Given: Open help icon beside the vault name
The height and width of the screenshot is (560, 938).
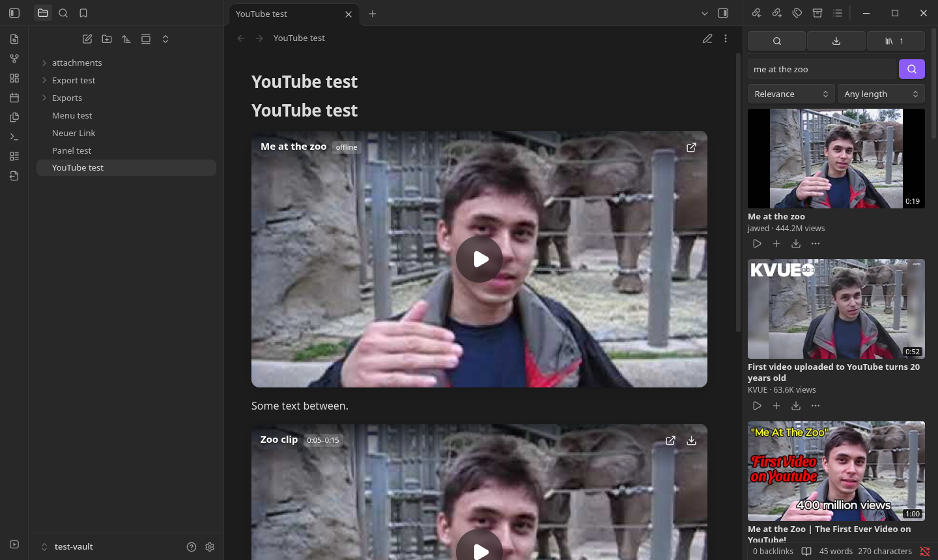Looking at the screenshot, I should (192, 547).
